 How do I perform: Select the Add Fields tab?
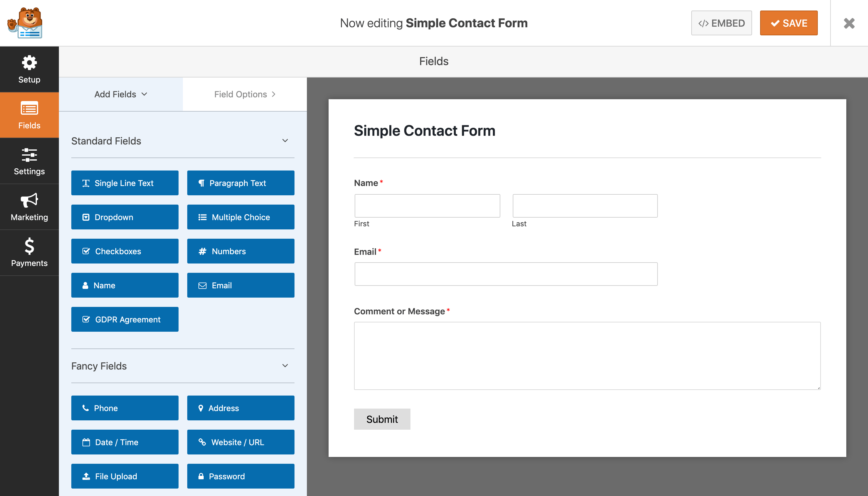point(115,94)
